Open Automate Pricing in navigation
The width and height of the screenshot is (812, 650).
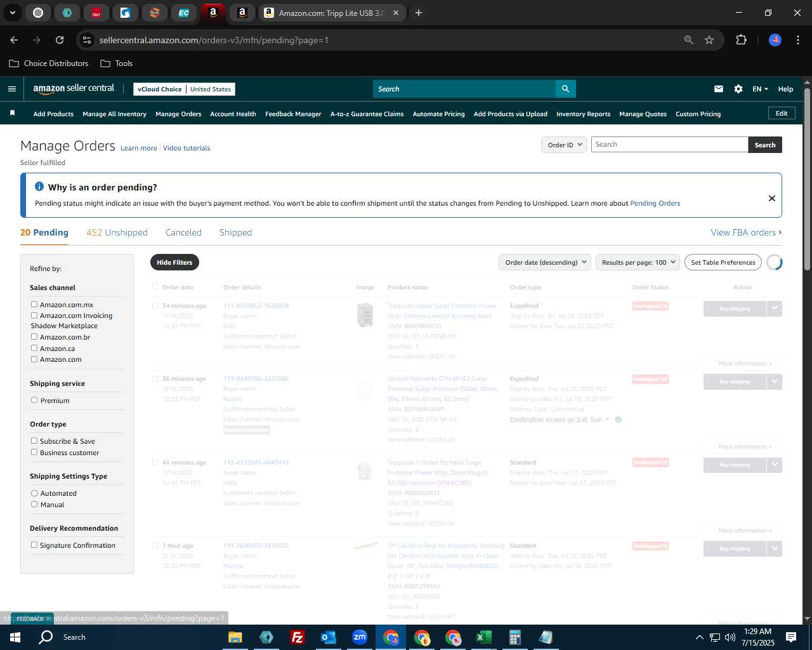[438, 114]
